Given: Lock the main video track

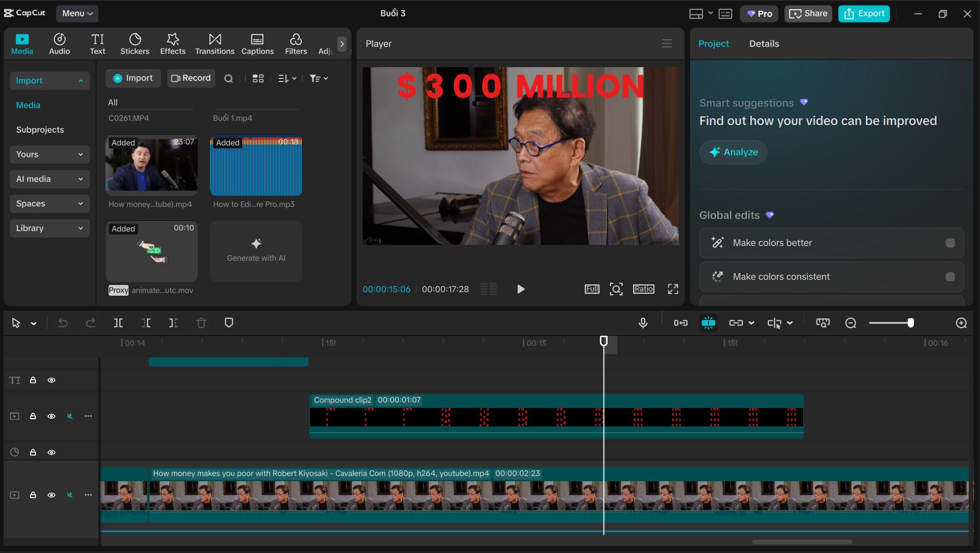Looking at the screenshot, I should click(33, 495).
